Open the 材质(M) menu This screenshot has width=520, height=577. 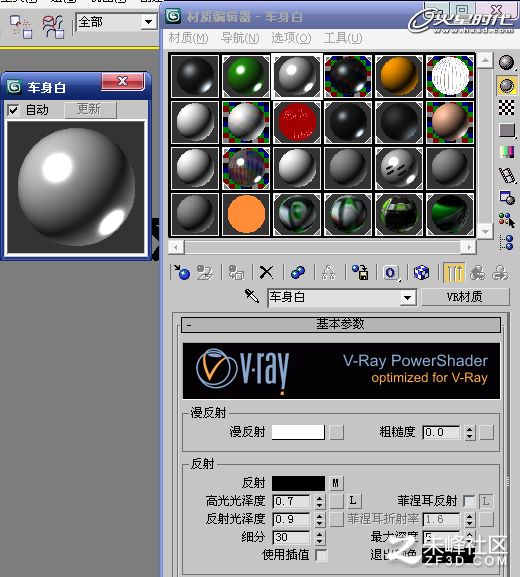pyautogui.click(x=188, y=38)
